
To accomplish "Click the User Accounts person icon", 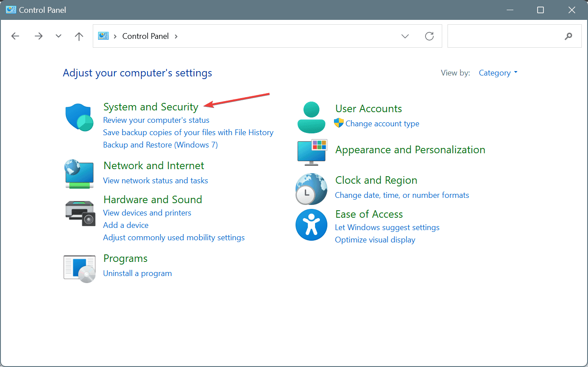I will pos(311,117).
